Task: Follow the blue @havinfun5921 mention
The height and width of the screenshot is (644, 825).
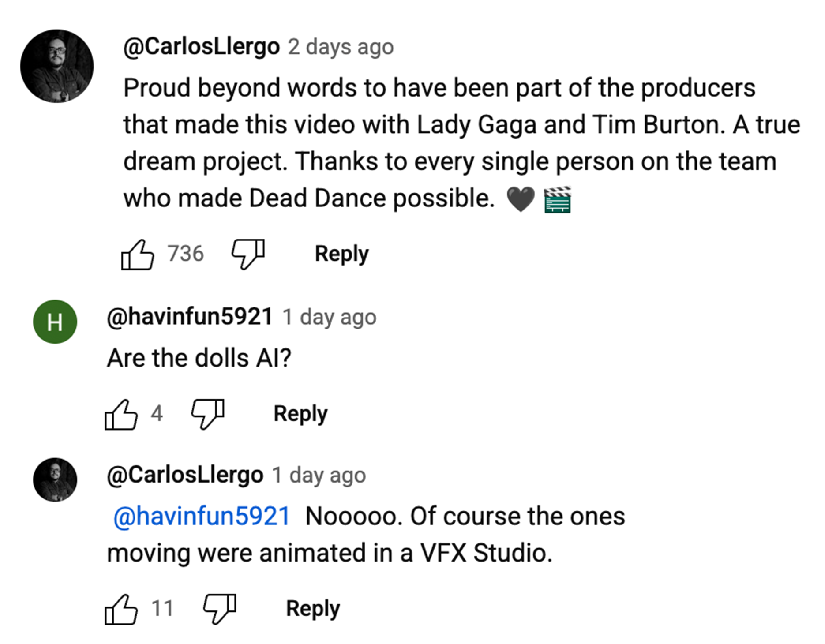Action: (x=202, y=516)
